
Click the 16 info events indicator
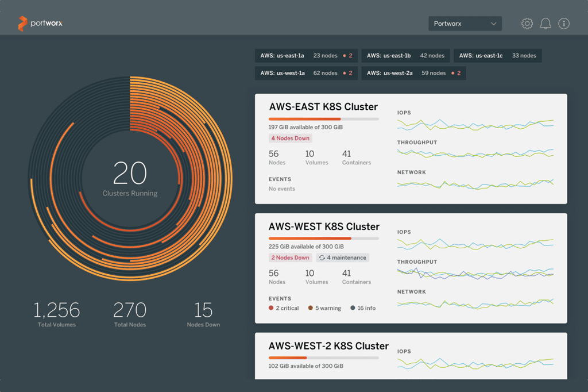tap(363, 308)
